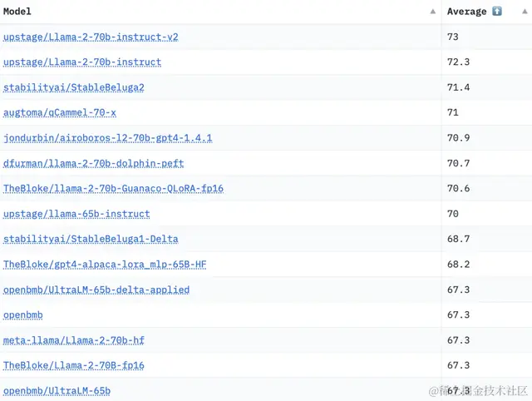
Task: Open dfurman/llama-2-70b-dolphin-peft link
Action: 94,164
